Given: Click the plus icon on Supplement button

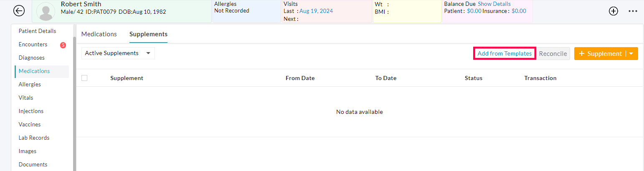Looking at the screenshot, I should (x=581, y=54).
